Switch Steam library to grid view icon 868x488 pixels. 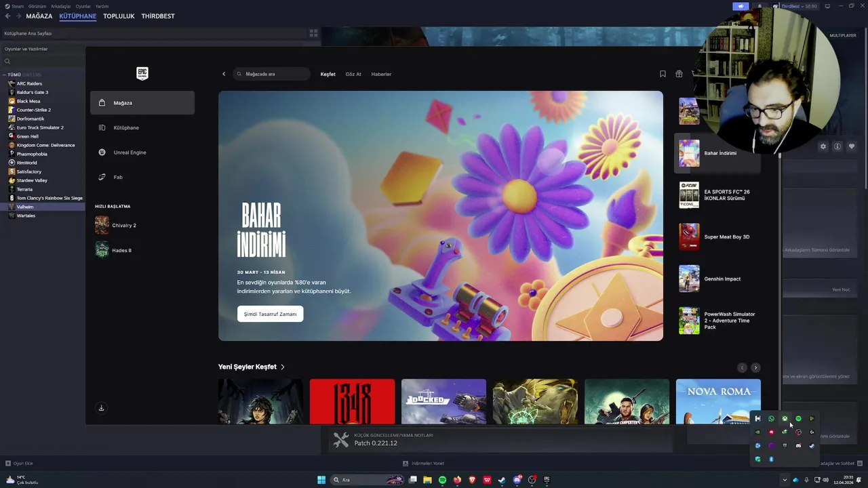313,33
